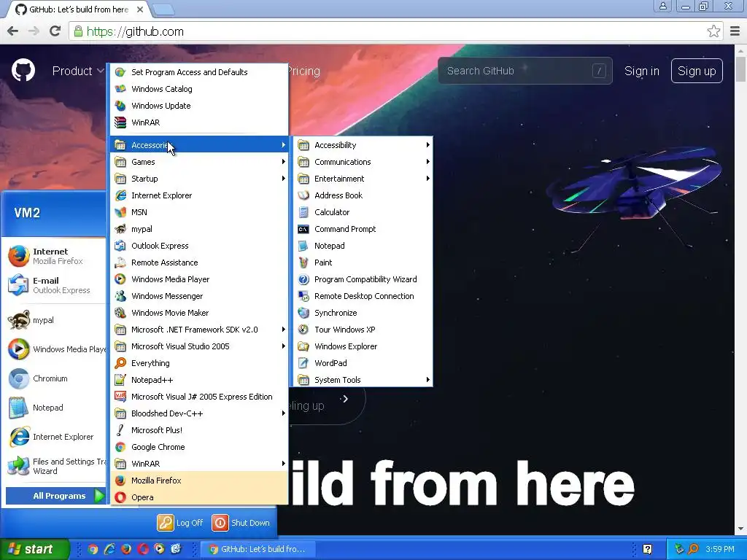Click GitHub octocat logo
This screenshot has width=747, height=560.
click(x=23, y=71)
